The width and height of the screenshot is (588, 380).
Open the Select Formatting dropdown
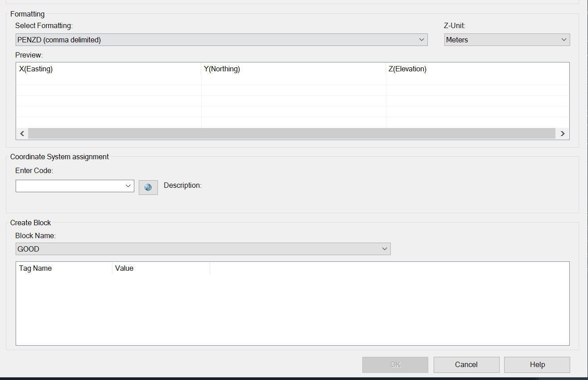421,40
